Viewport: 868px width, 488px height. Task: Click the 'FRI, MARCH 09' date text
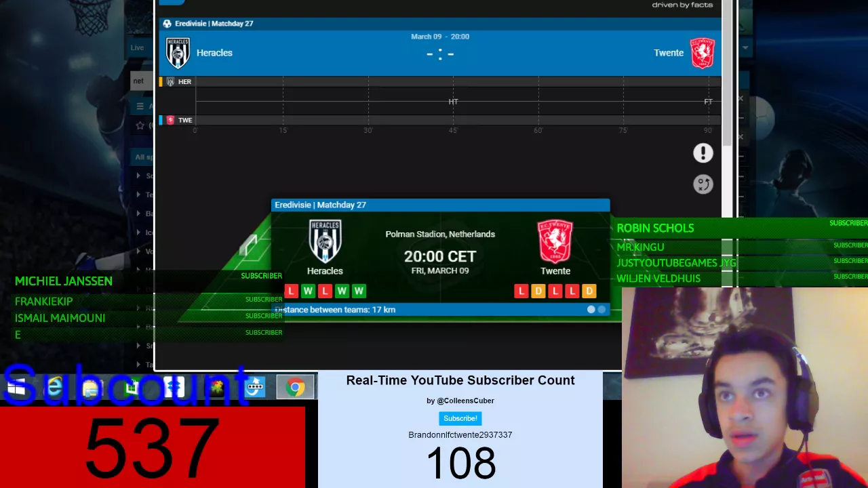440,271
